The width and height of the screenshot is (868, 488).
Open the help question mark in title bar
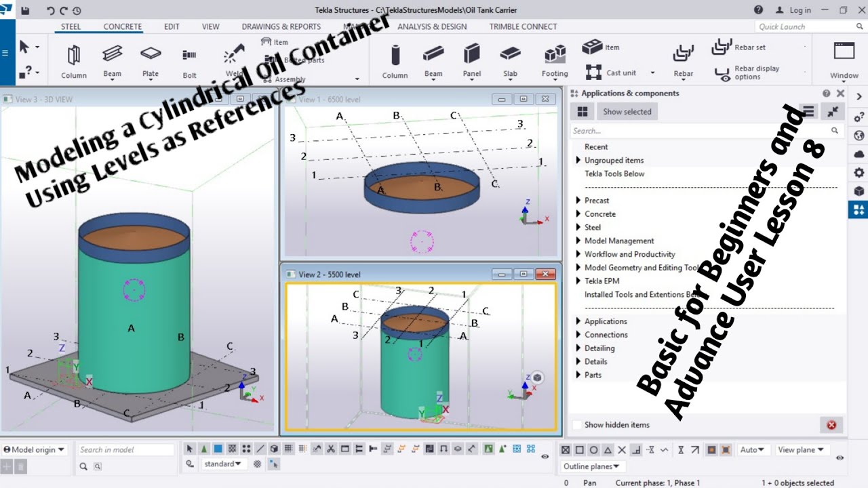758,9
